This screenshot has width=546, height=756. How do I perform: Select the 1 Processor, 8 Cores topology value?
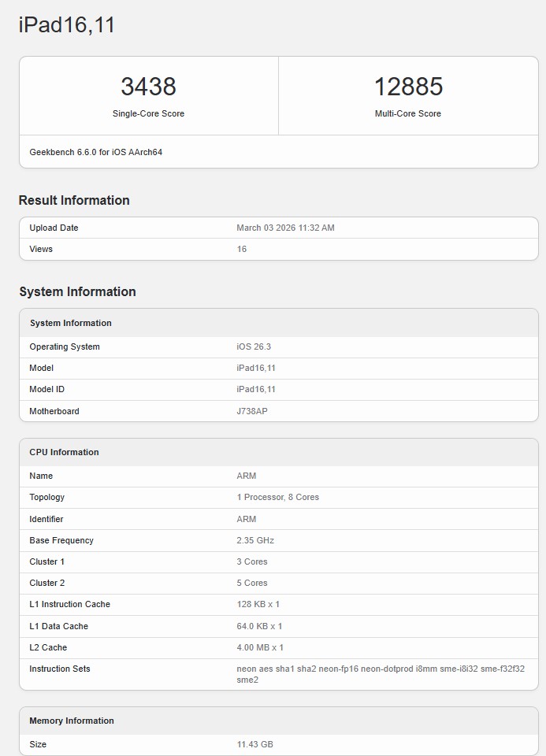tap(278, 497)
